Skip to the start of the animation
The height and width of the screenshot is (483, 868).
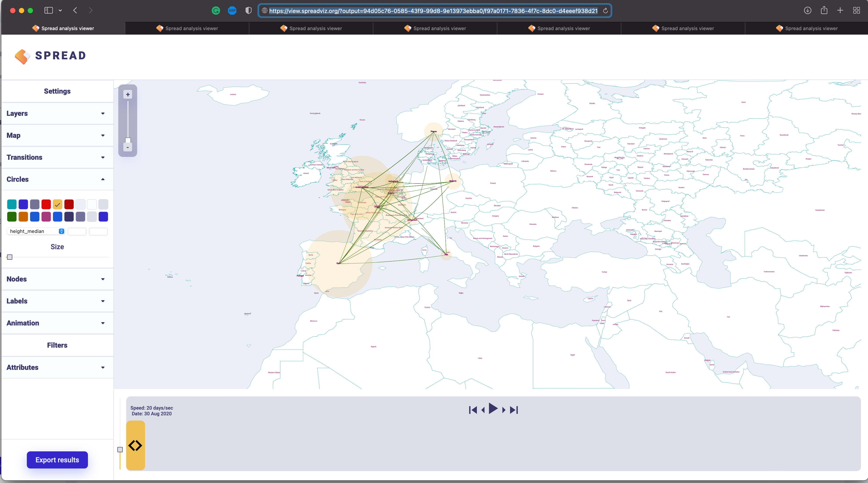point(473,410)
